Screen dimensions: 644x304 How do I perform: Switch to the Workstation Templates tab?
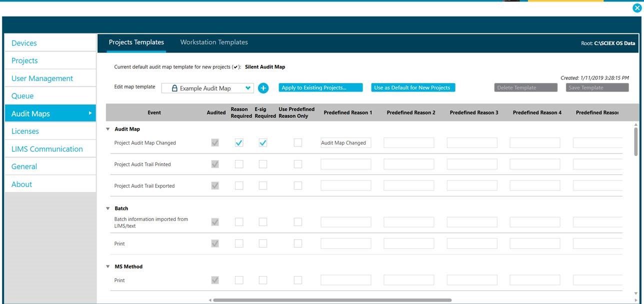[x=214, y=42]
